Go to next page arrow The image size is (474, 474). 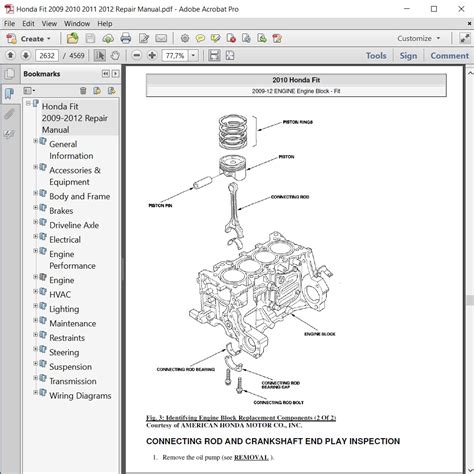26,55
